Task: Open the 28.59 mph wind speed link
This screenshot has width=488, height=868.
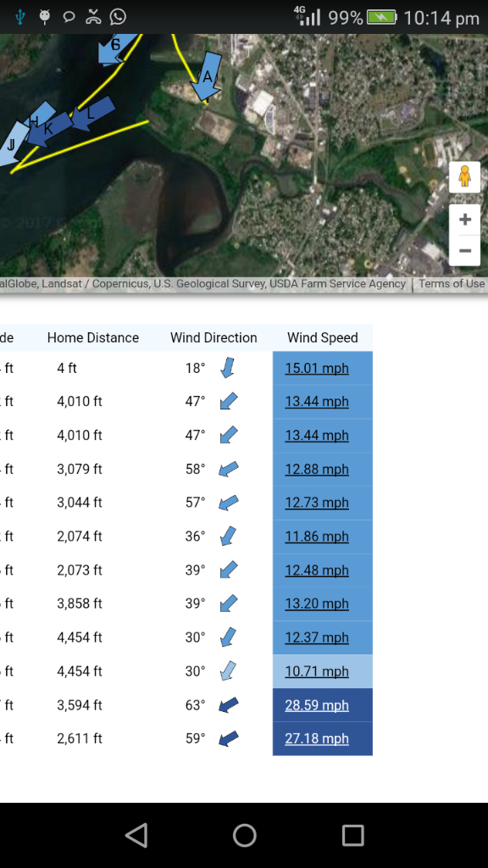Action: tap(317, 705)
